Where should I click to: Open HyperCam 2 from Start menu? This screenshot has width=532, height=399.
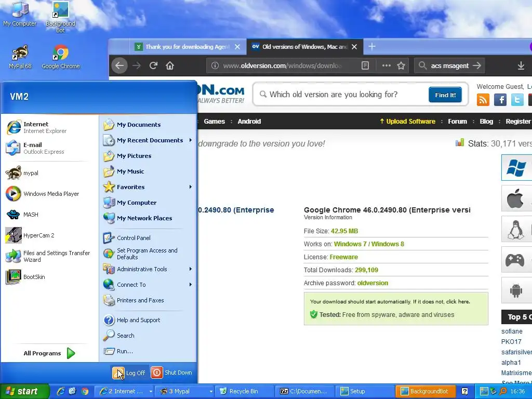[x=49, y=235]
